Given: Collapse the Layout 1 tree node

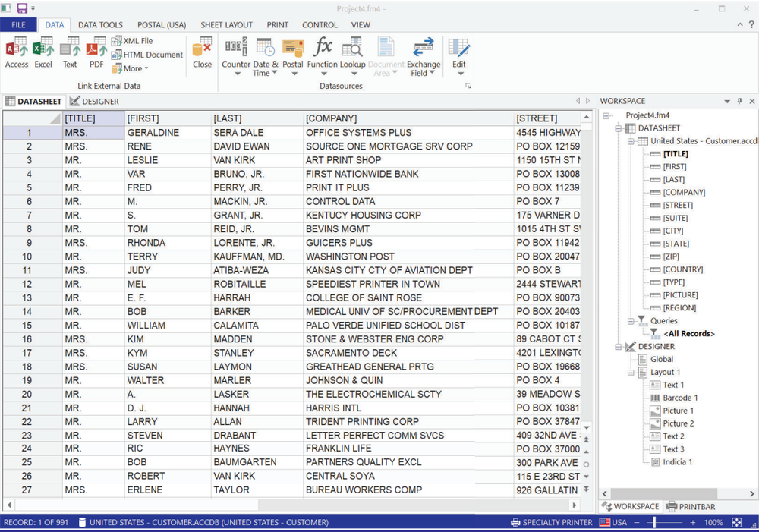Looking at the screenshot, I should click(x=631, y=373).
